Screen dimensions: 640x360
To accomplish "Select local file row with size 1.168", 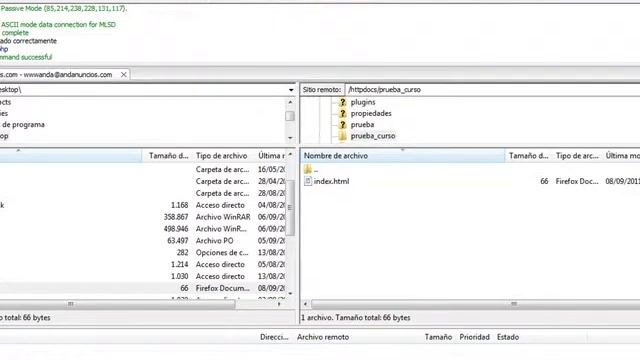I will click(143, 205).
